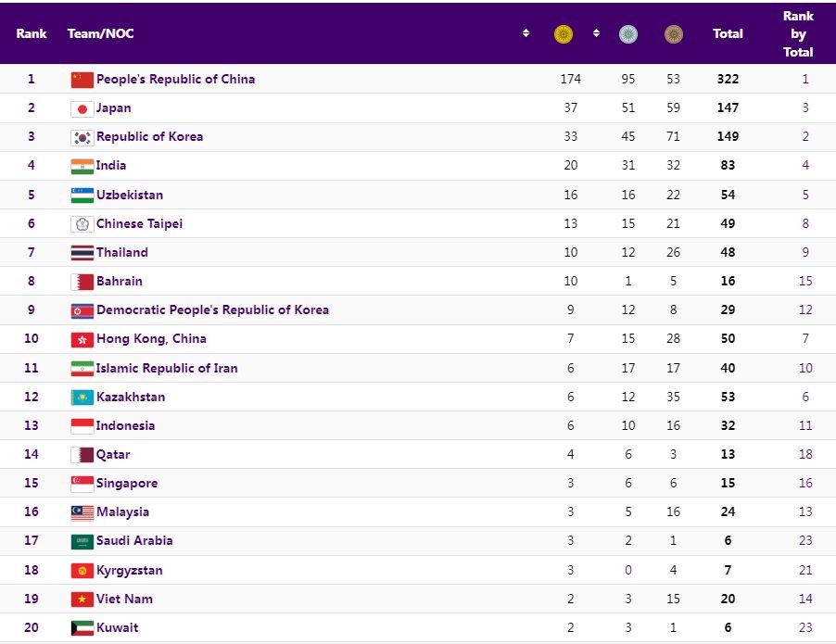This screenshot has width=836, height=644.
Task: Click the Saudi Arabia flag icon
Action: click(x=82, y=541)
